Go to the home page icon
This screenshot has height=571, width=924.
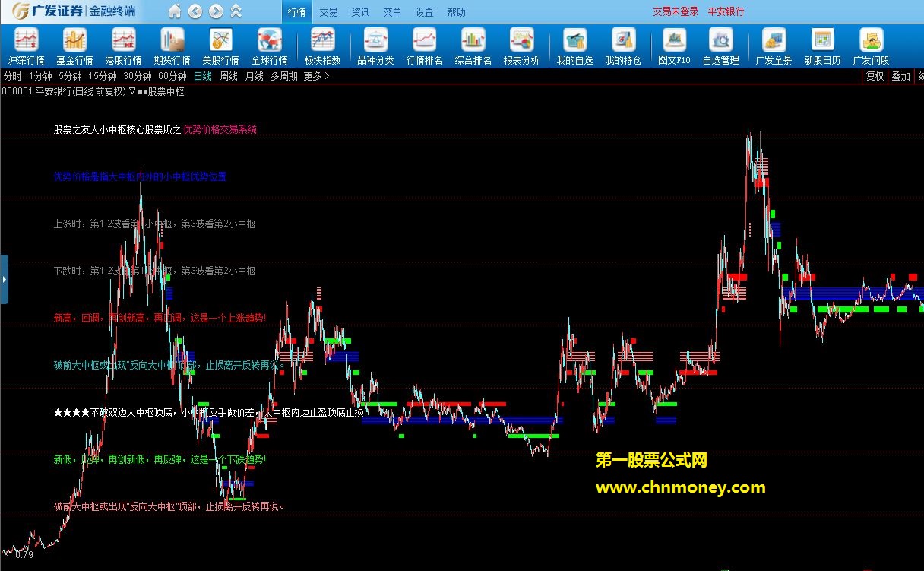pyautogui.click(x=175, y=11)
